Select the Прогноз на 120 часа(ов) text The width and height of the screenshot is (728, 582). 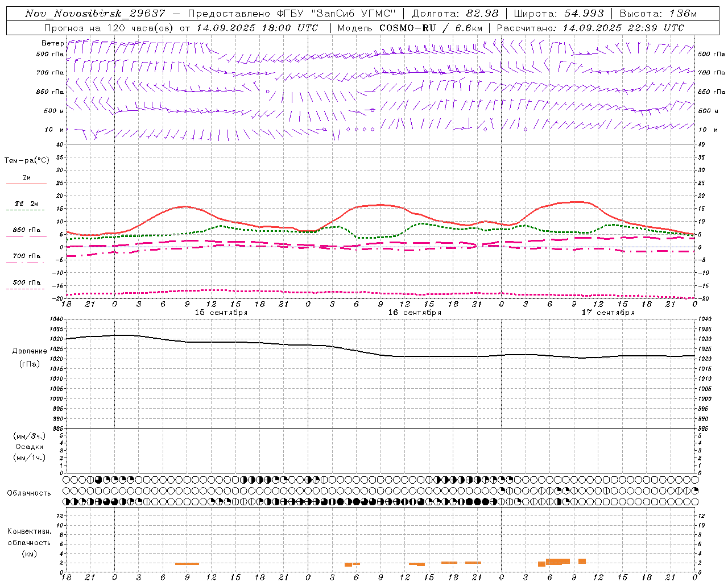pyautogui.click(x=108, y=28)
